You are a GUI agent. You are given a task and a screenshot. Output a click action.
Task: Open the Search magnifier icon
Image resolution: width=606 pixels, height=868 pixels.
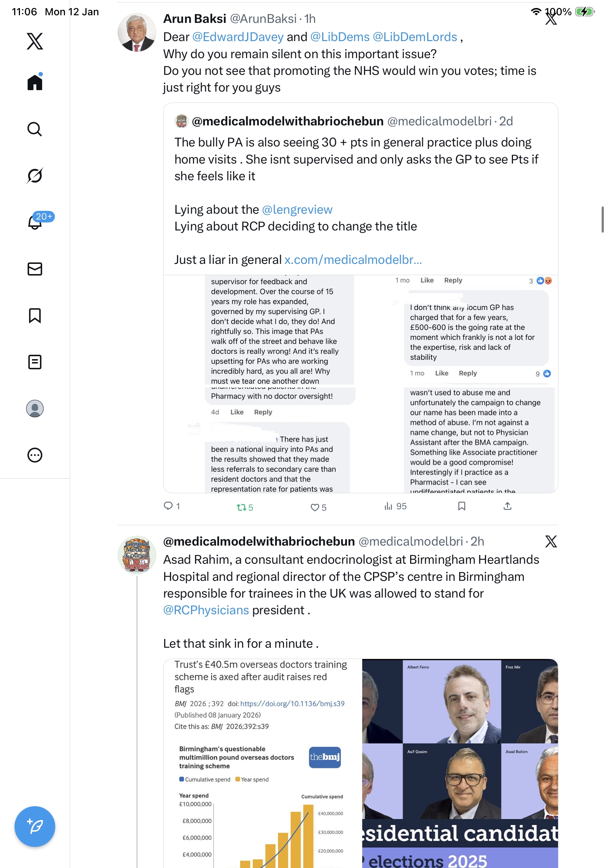click(x=35, y=129)
